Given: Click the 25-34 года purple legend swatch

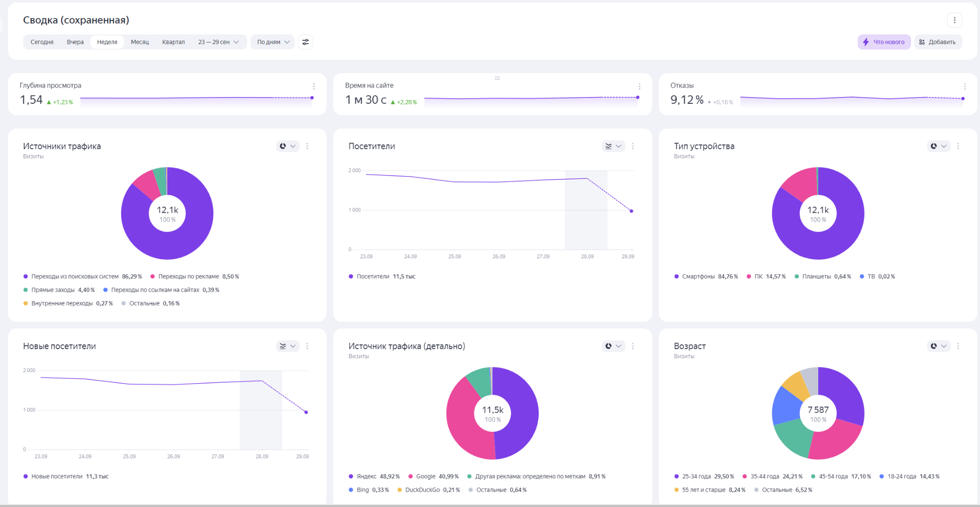Looking at the screenshot, I should coord(676,476).
